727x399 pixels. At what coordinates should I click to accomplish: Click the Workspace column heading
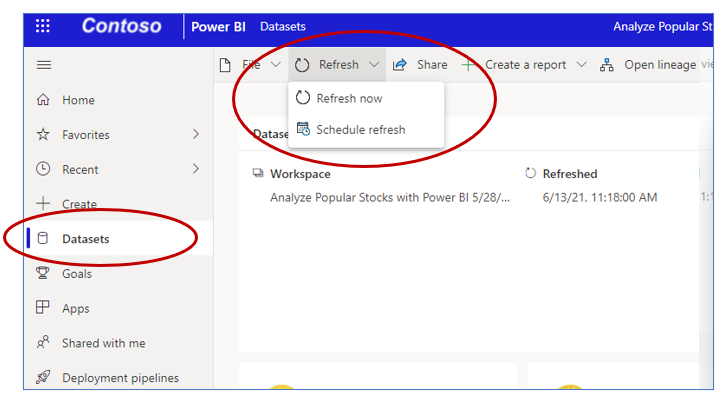(x=300, y=174)
